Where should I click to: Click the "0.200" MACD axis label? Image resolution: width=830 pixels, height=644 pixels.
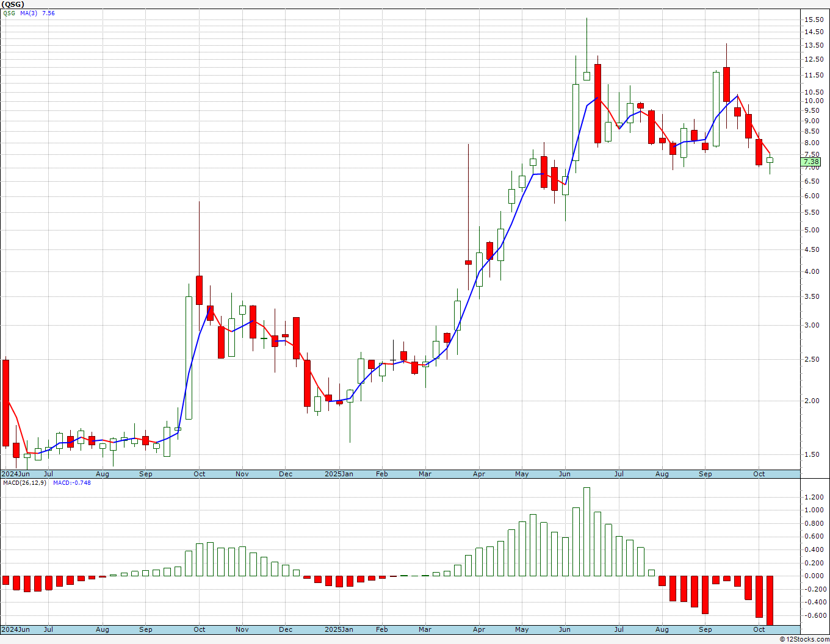[x=814, y=563]
